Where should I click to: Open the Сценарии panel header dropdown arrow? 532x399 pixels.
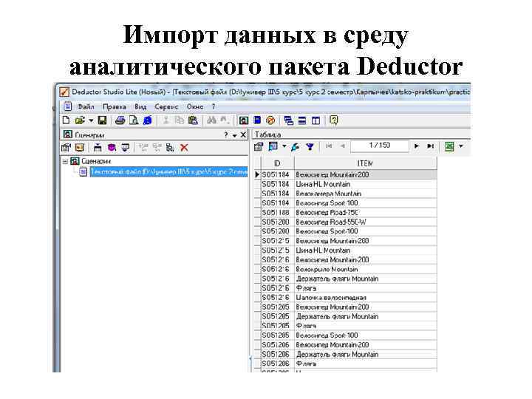click(234, 135)
